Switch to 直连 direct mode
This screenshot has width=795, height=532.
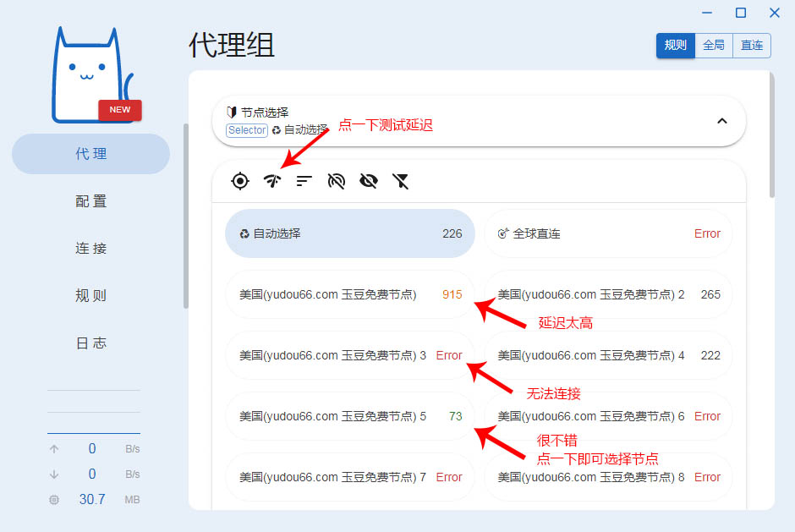(x=752, y=46)
